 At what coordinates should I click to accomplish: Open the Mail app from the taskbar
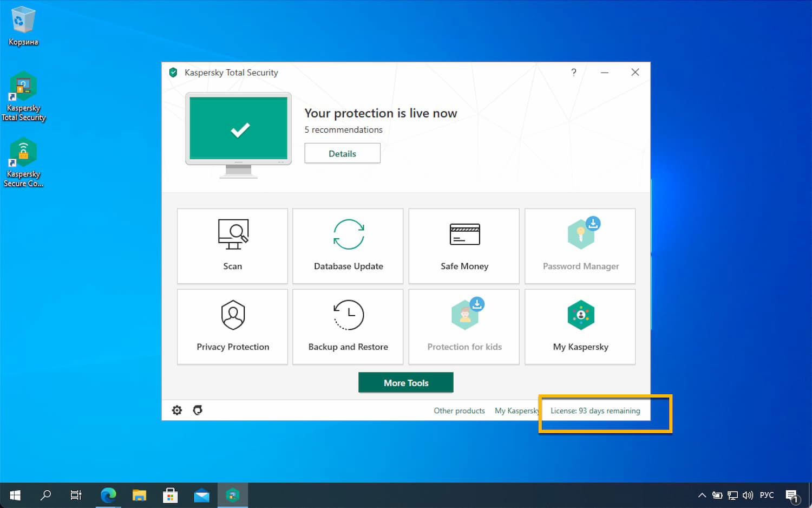click(x=202, y=495)
